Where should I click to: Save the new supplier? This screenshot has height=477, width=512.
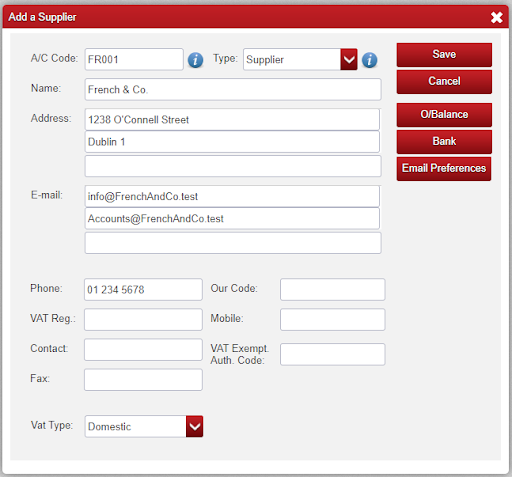[x=444, y=55]
